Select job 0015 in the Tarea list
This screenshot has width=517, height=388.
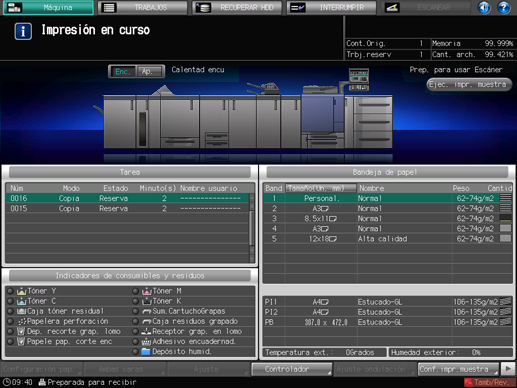pyautogui.click(x=127, y=209)
